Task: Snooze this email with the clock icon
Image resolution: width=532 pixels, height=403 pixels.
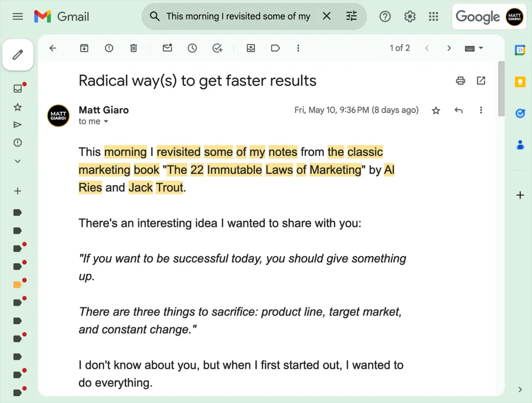Action: (x=192, y=48)
